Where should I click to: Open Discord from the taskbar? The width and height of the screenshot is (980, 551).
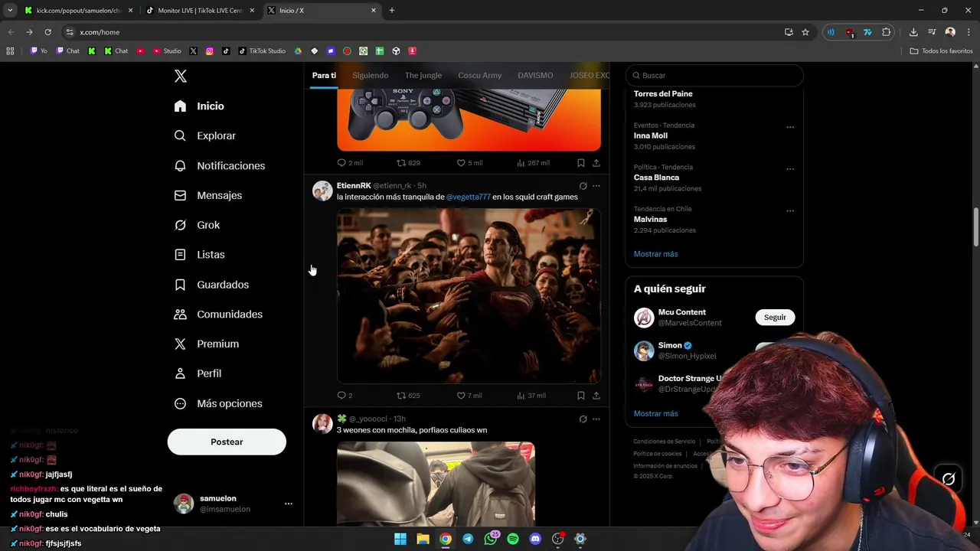click(535, 539)
